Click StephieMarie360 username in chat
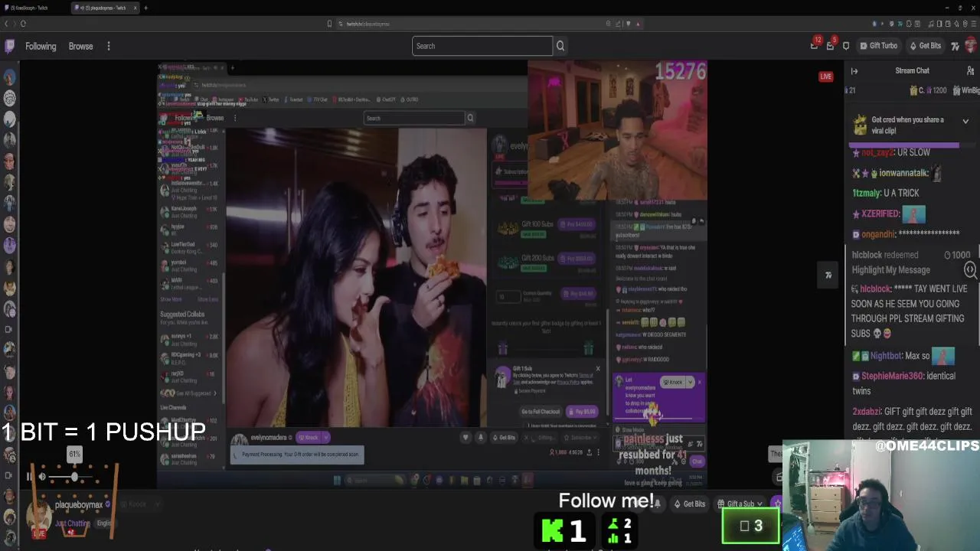This screenshot has height=551, width=980. (892, 376)
